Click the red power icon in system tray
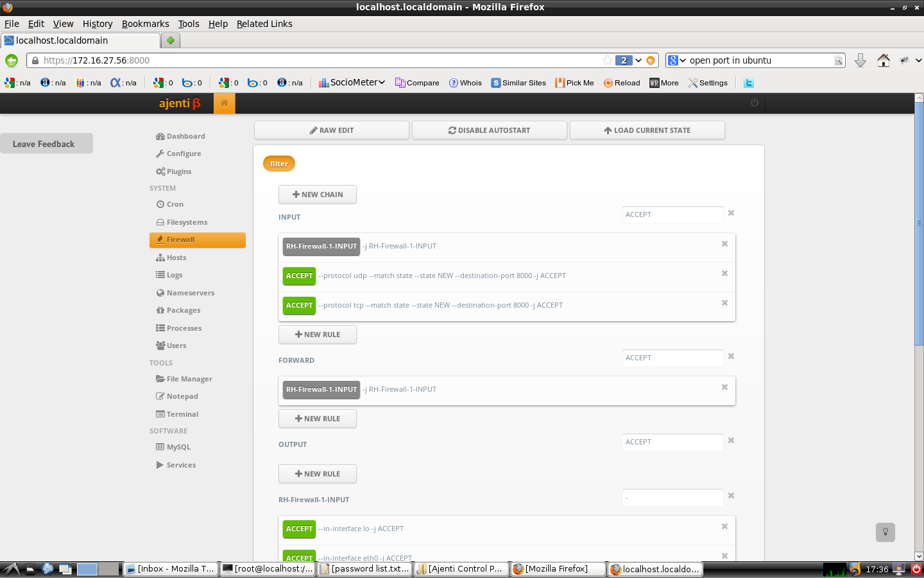924x578 pixels. coord(916,569)
